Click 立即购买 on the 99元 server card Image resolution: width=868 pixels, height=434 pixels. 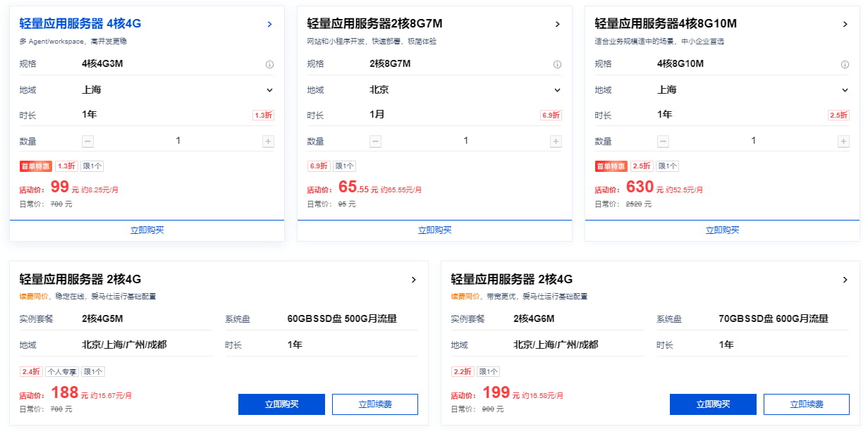coord(147,230)
